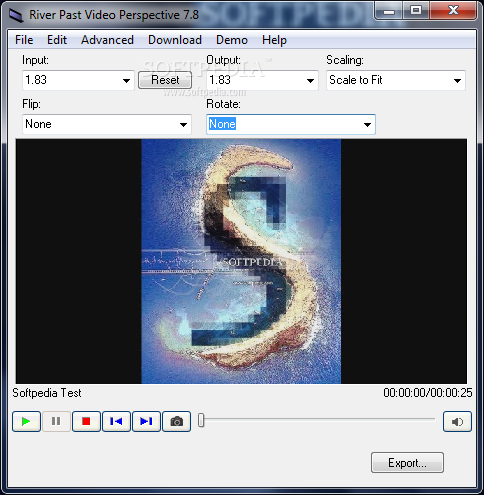Start playback with the green Play button
The width and height of the screenshot is (484, 495).
click(27, 421)
